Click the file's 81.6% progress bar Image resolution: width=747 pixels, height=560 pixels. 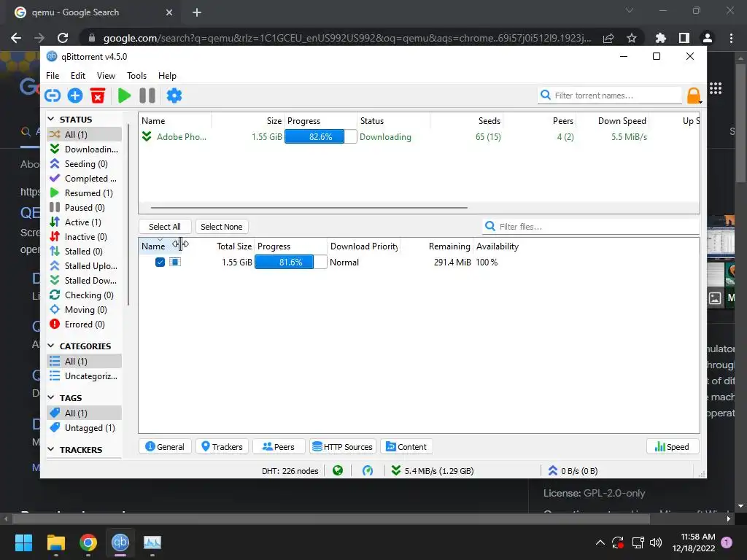coord(291,262)
